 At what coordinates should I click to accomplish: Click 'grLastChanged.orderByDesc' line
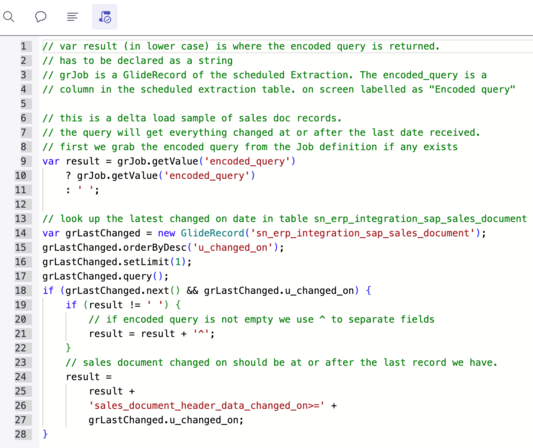point(163,247)
